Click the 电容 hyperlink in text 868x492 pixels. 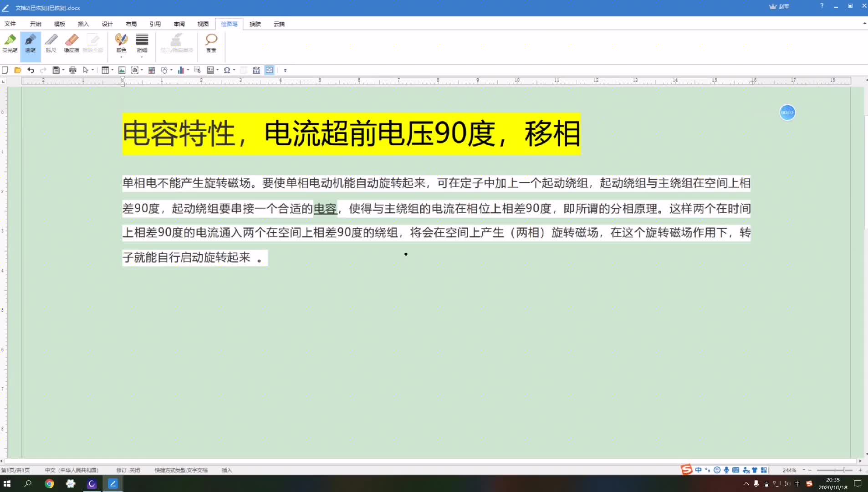click(x=325, y=209)
